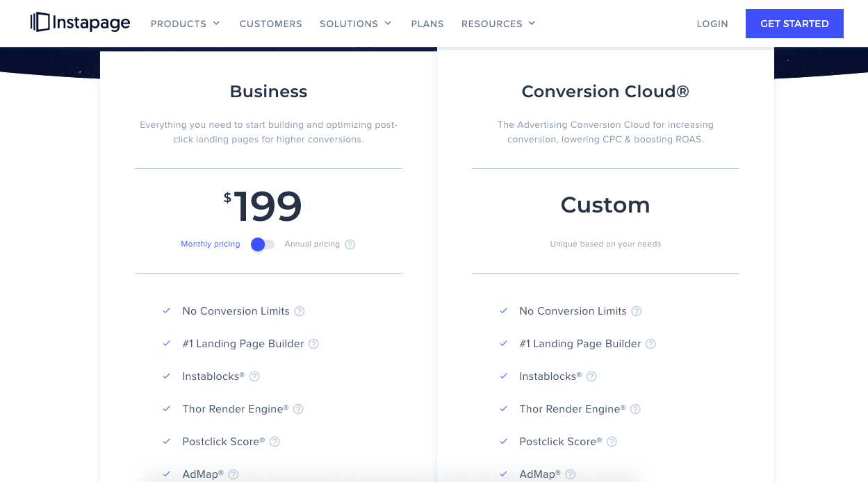Expand the PRODUCTS dropdown
Image resolution: width=868 pixels, height=482 pixels.
click(185, 23)
